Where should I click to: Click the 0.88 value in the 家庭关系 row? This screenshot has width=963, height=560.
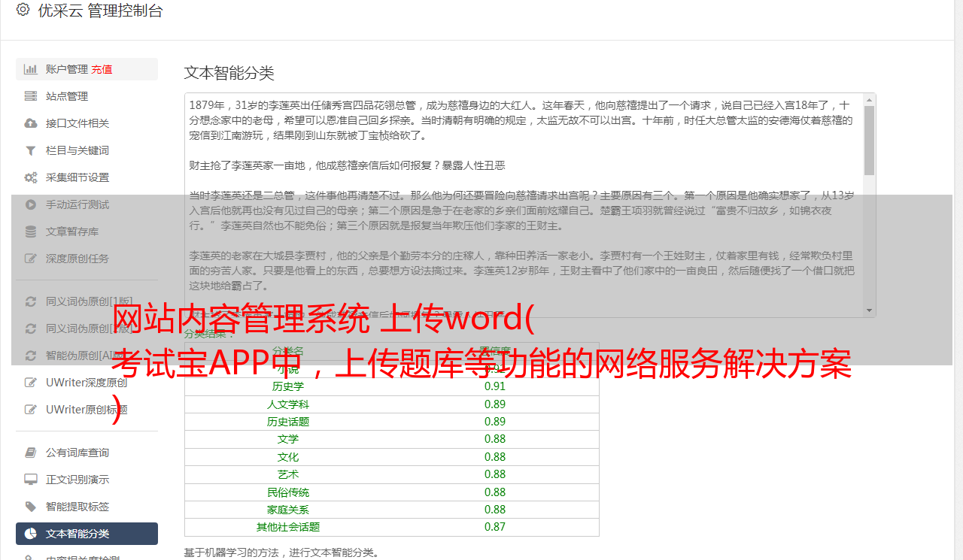tap(495, 510)
